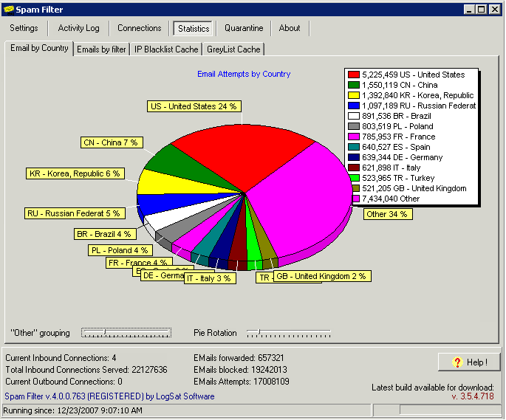Open the About tab
Viewport: 506px width, 420px height.
290,28
